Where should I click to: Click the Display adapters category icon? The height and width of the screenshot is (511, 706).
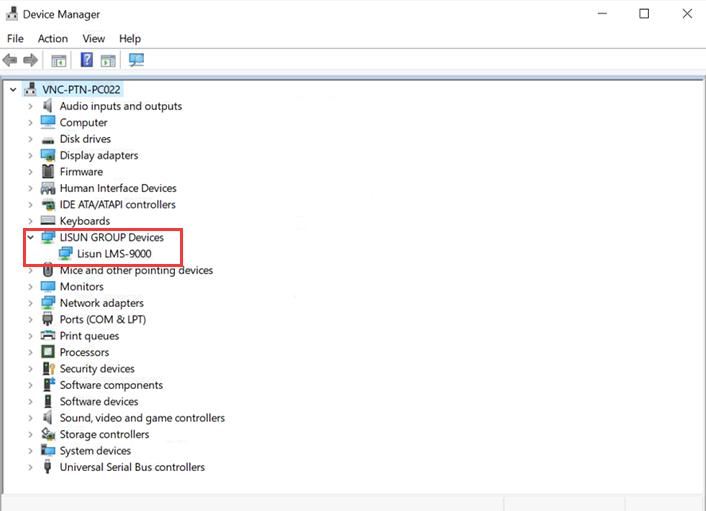tap(48, 156)
